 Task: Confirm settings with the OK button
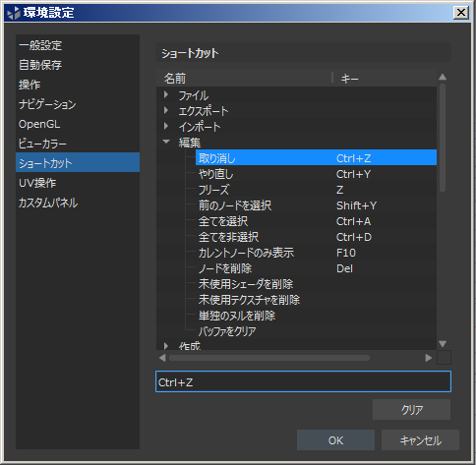[x=335, y=440]
